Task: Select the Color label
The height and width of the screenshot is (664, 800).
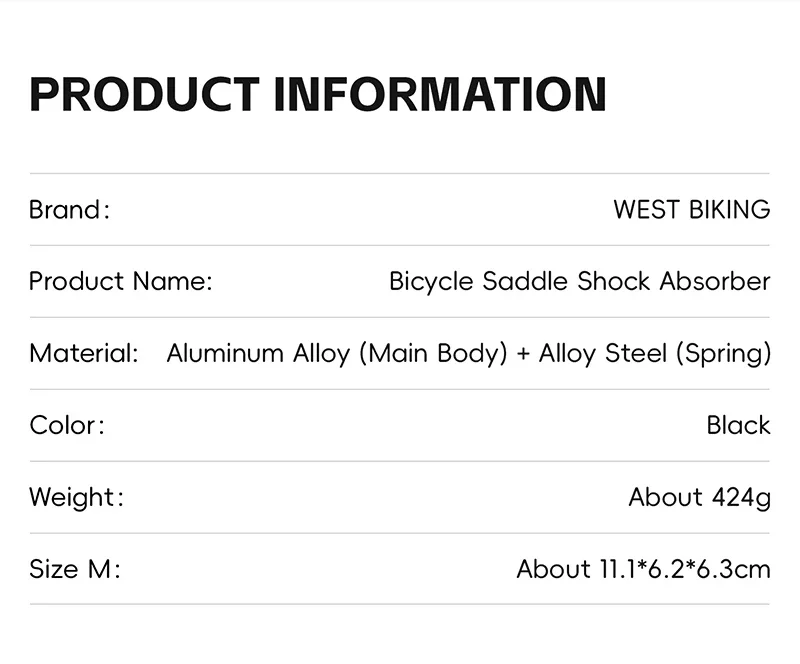Action: (67, 425)
